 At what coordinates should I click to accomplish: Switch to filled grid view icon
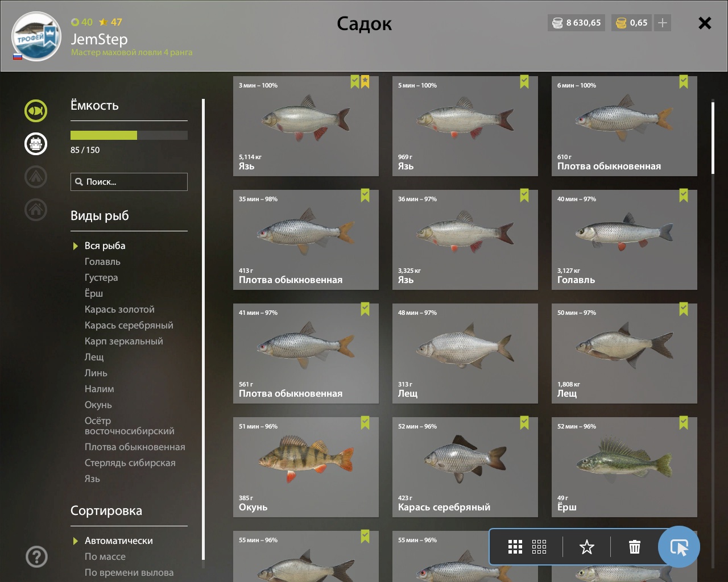[515, 547]
